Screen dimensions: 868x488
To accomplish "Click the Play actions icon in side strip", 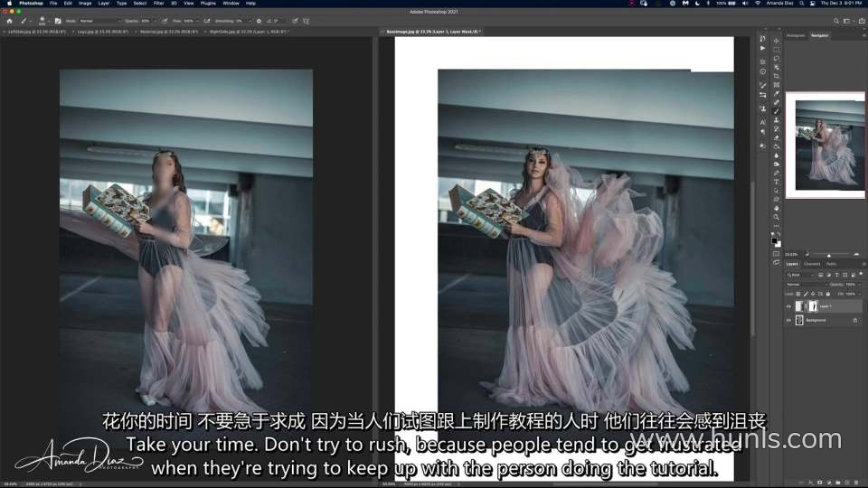I will pyautogui.click(x=763, y=48).
